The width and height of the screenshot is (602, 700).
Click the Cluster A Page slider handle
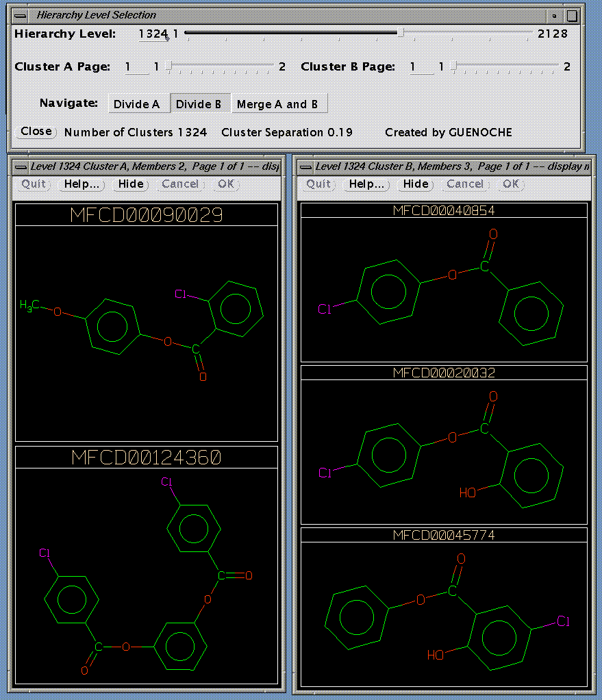pyautogui.click(x=169, y=66)
